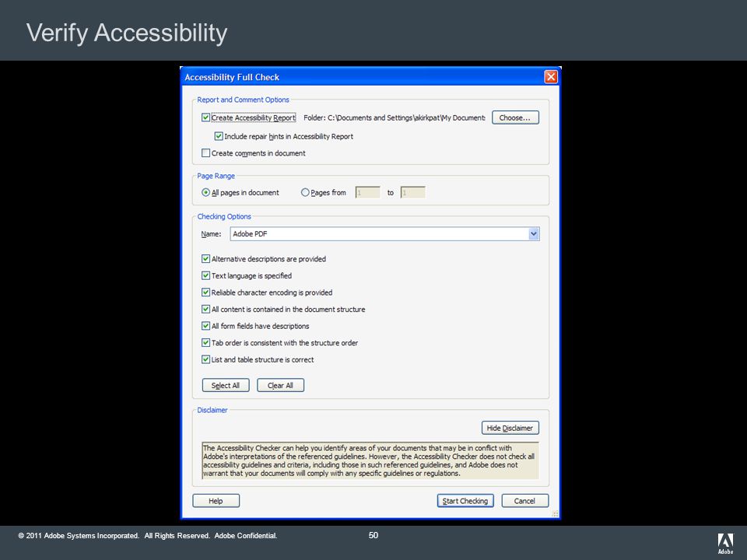Cancel the Accessibility Full Check dialog

click(525, 500)
